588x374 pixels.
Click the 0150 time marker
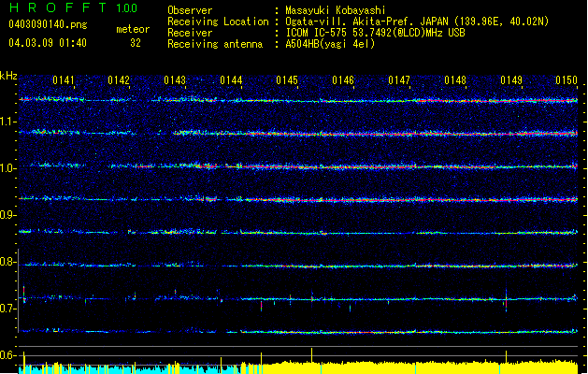[x=566, y=80]
